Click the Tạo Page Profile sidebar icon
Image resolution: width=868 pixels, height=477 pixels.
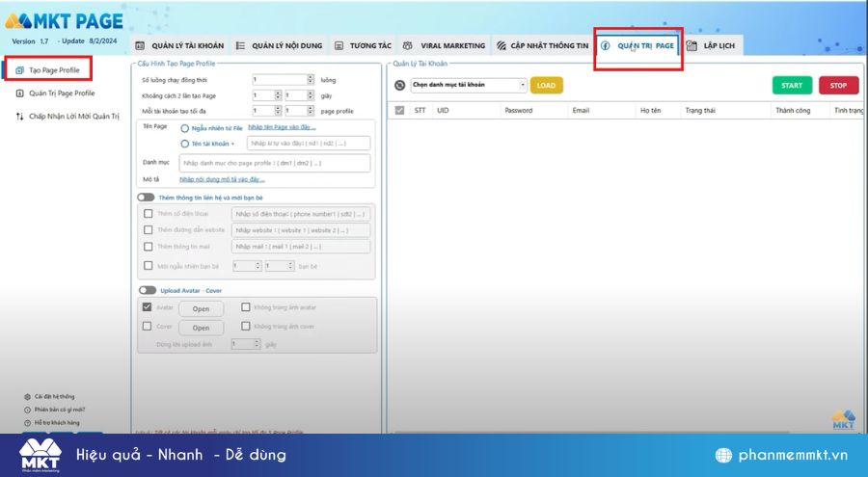[x=20, y=70]
